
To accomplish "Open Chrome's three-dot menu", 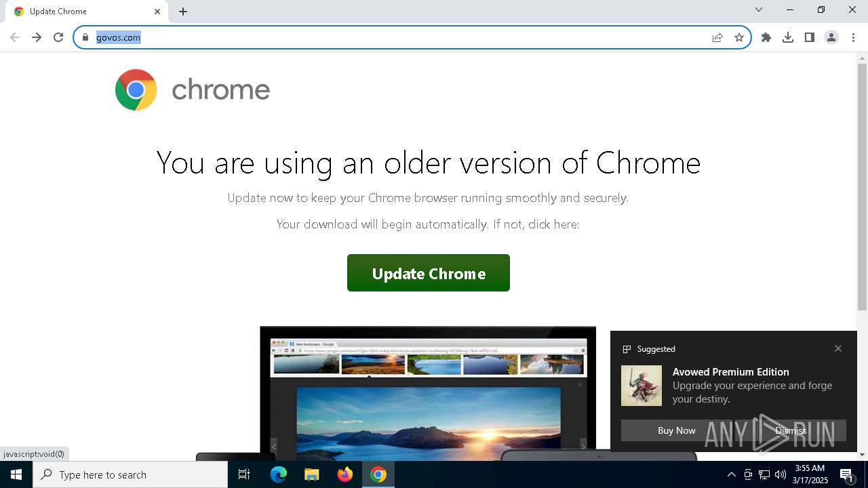I will click(853, 37).
